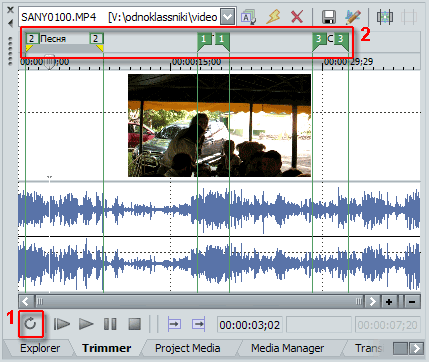Screen dimensions: 429x362
Task: Toggle Loop Playback button
Action: click(31, 324)
